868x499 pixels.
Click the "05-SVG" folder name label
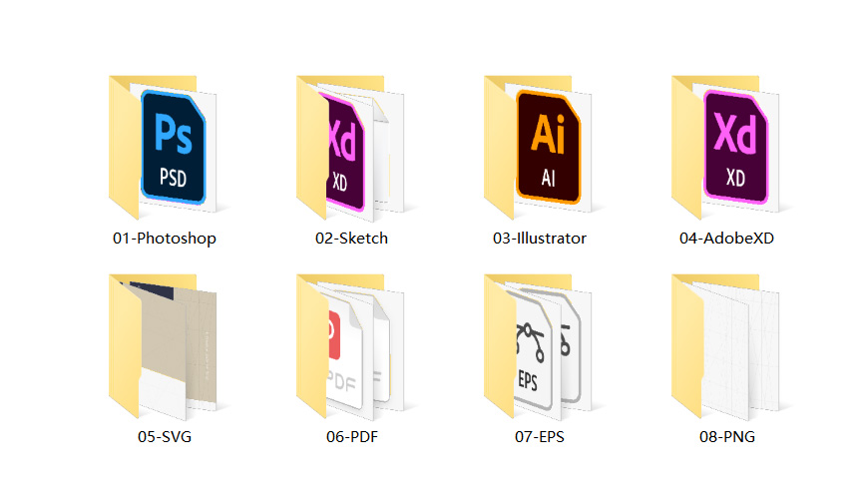[x=165, y=437]
